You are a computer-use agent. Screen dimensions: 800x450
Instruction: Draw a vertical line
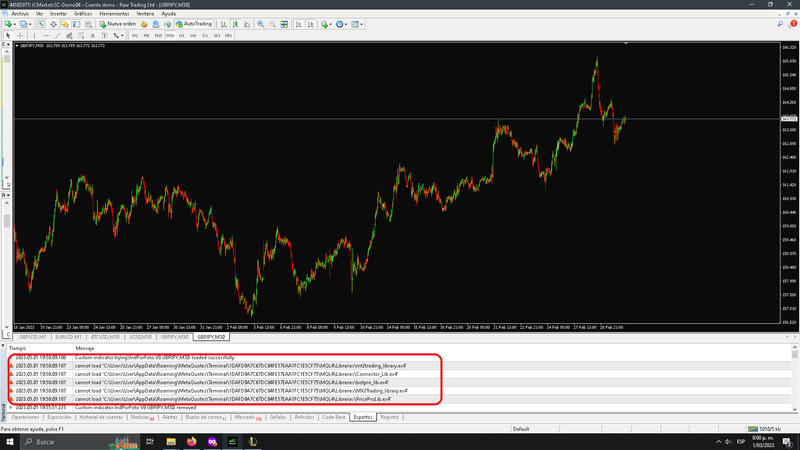[34, 36]
